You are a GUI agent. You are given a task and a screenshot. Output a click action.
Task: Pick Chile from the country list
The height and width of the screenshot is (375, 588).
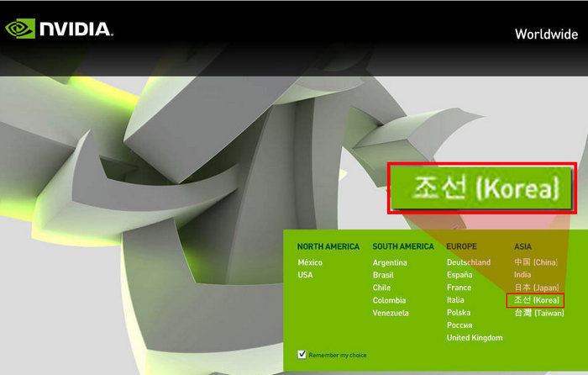(381, 288)
